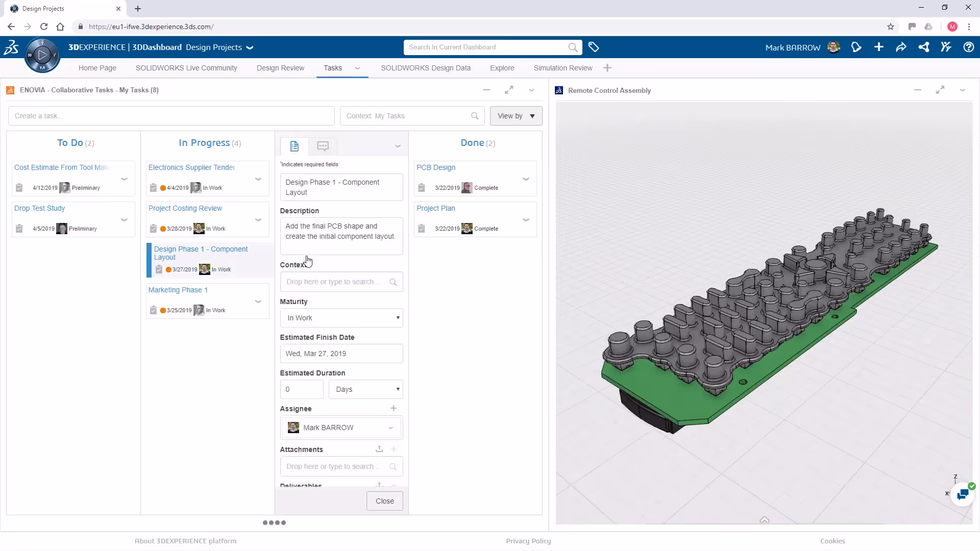Switch to SOLIDWORKS Design Data tab
The image size is (980, 551).
pyautogui.click(x=426, y=68)
